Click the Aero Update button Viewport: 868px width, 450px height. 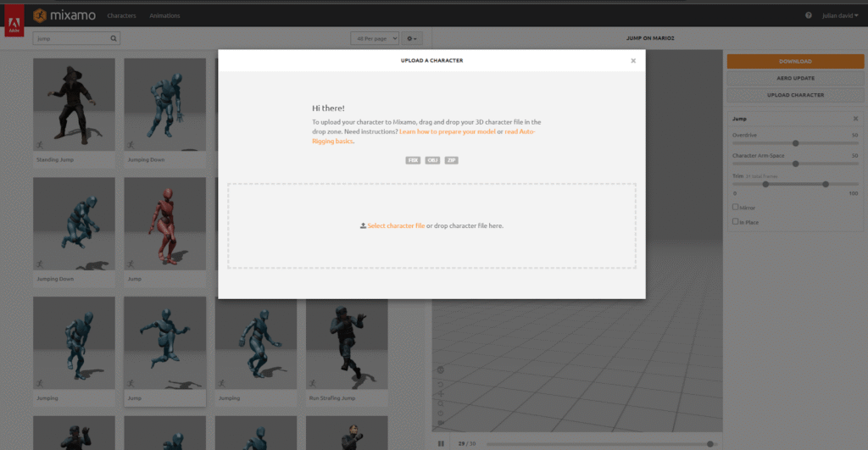795,78
